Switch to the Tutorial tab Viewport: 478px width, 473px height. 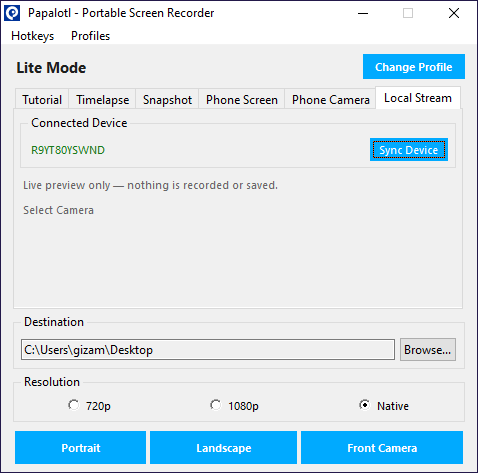click(x=42, y=100)
